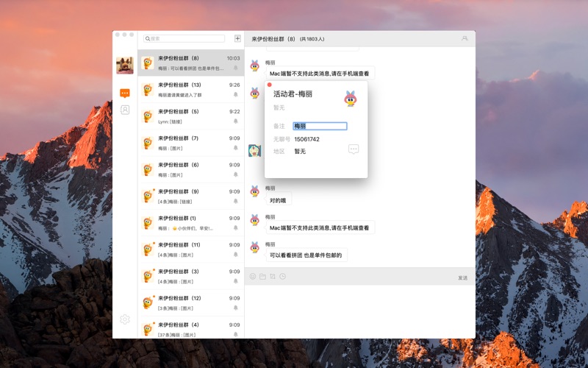
Task: Click the plus button next to search
Action: [x=237, y=38]
